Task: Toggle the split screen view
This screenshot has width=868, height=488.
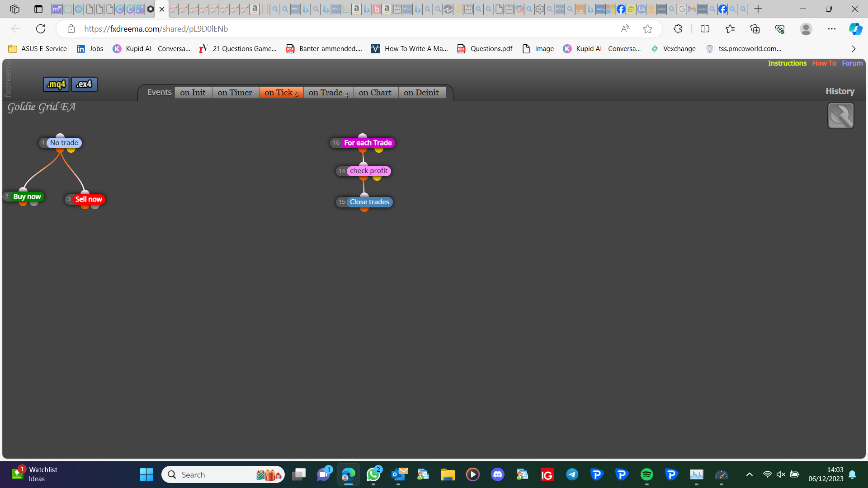Action: click(705, 29)
